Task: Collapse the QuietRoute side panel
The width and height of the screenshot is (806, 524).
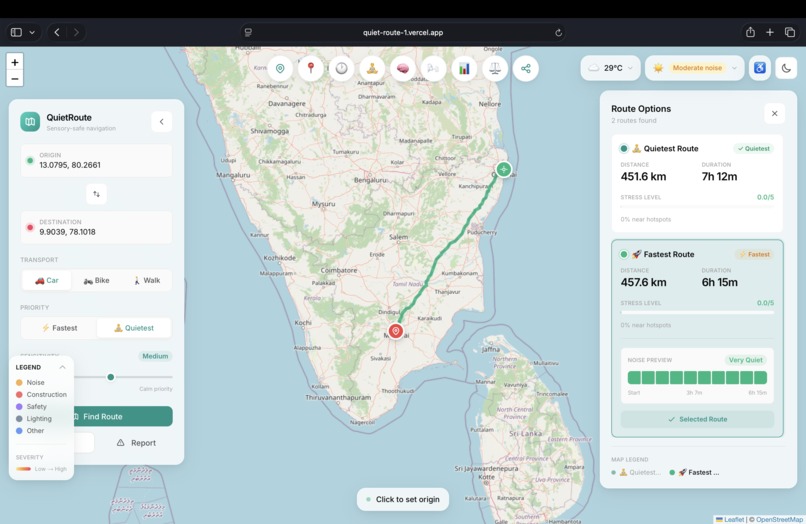Action: click(x=161, y=122)
